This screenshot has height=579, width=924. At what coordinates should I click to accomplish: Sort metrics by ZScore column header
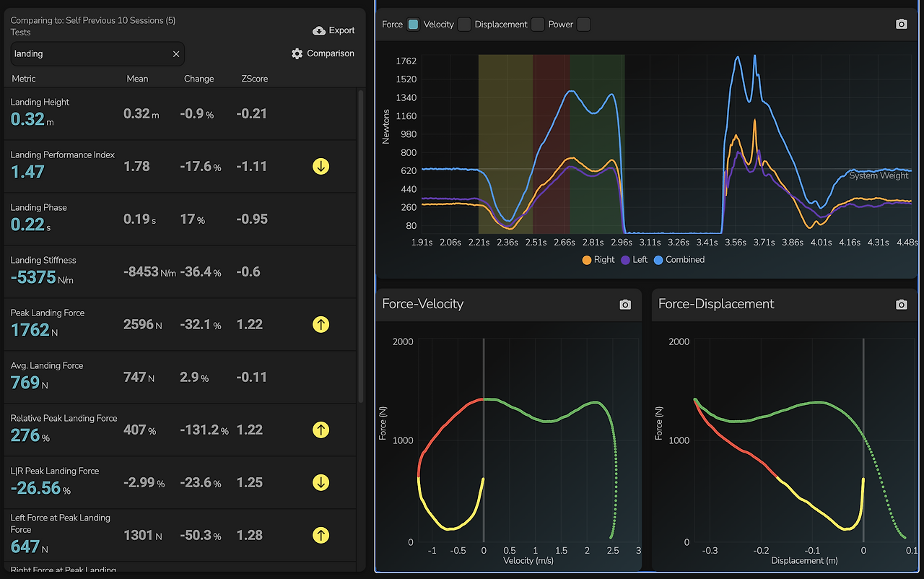[255, 79]
